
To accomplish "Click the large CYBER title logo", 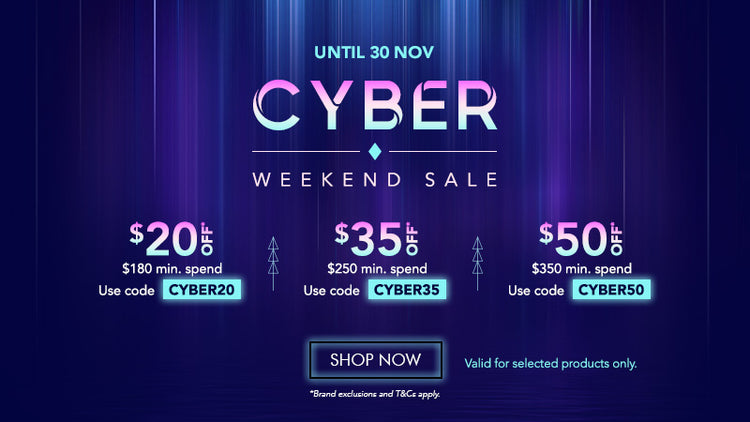I will (x=375, y=103).
